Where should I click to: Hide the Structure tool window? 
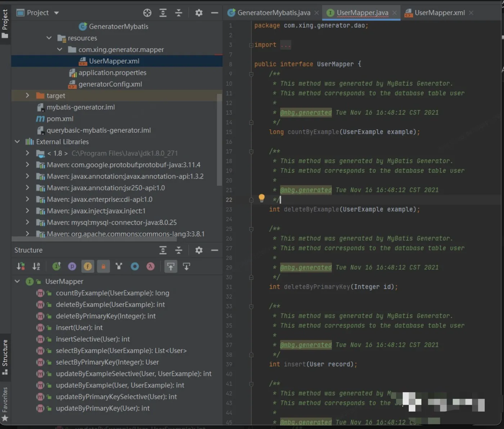[x=215, y=250]
